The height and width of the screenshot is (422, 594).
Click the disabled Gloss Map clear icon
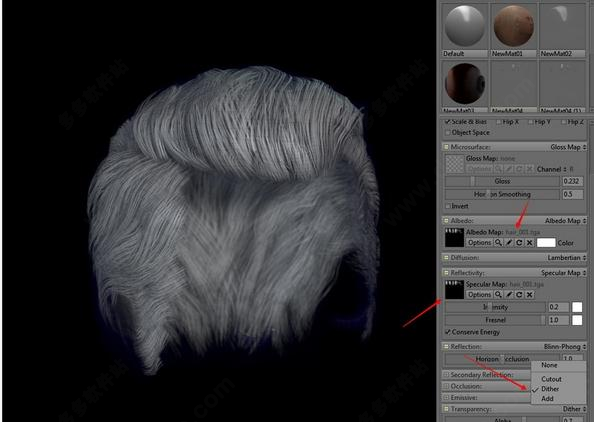529,169
